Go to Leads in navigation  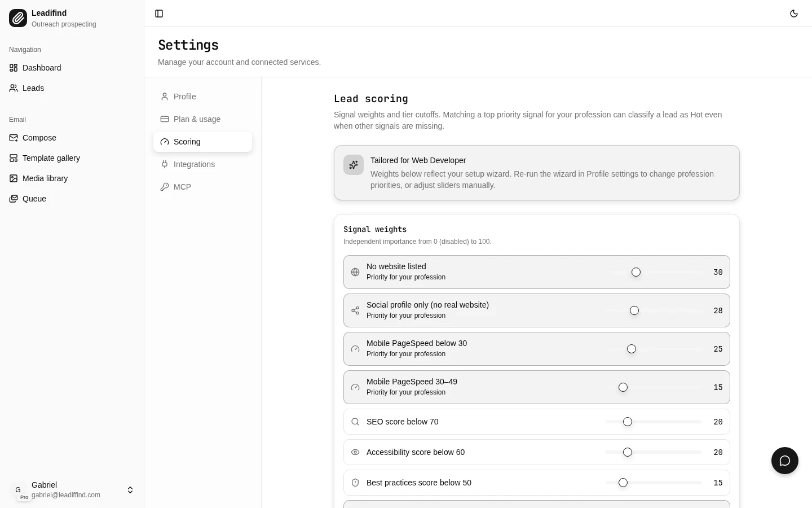click(x=72, y=88)
